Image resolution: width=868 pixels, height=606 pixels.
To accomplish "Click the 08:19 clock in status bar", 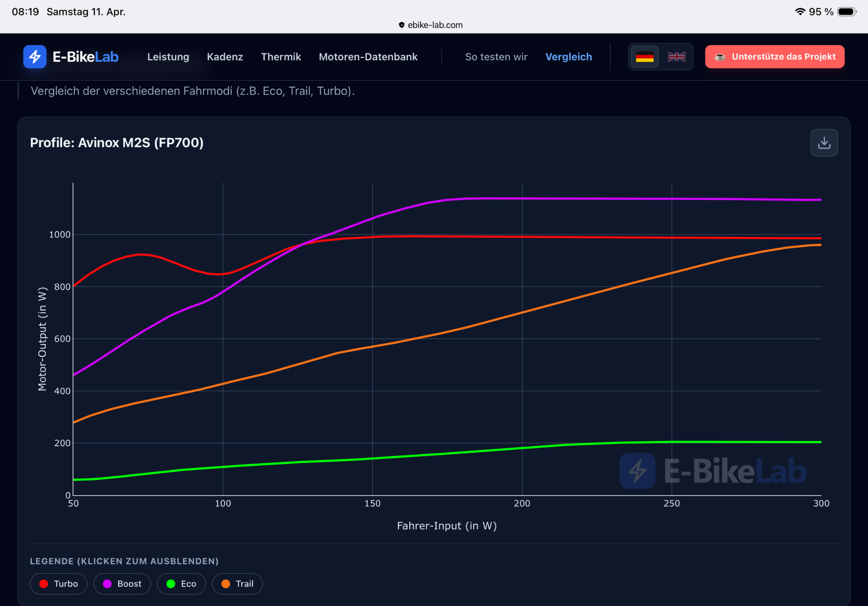I will 25,12.
